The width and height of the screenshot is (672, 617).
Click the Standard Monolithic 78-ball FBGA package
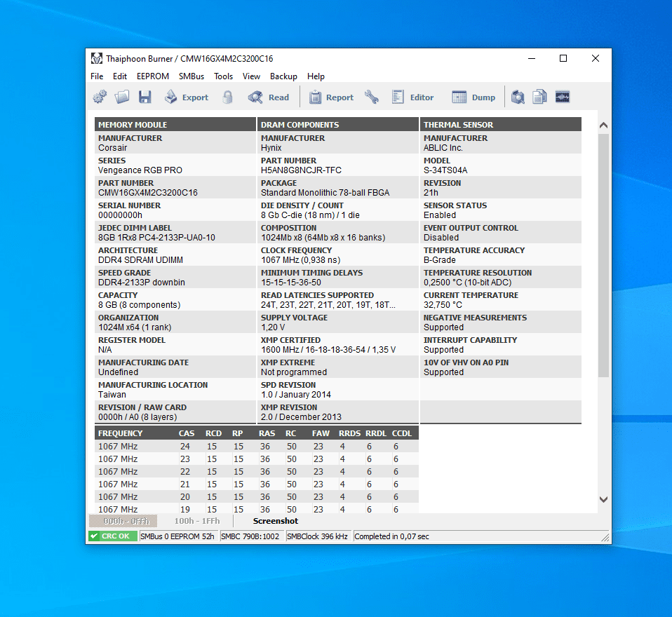pos(325,193)
